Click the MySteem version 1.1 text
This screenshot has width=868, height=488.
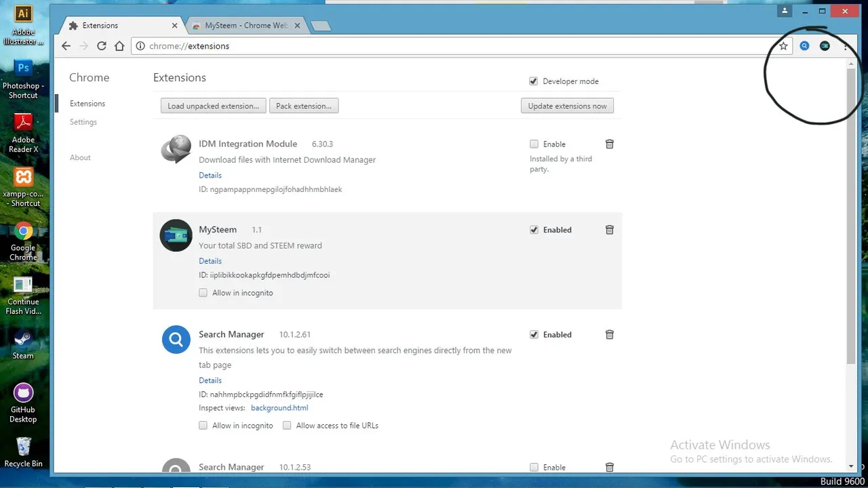point(256,230)
